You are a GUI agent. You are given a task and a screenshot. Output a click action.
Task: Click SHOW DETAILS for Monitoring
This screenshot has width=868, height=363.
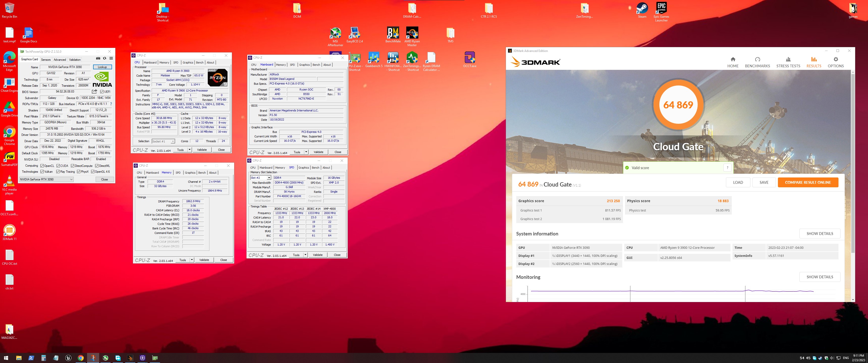tap(820, 277)
